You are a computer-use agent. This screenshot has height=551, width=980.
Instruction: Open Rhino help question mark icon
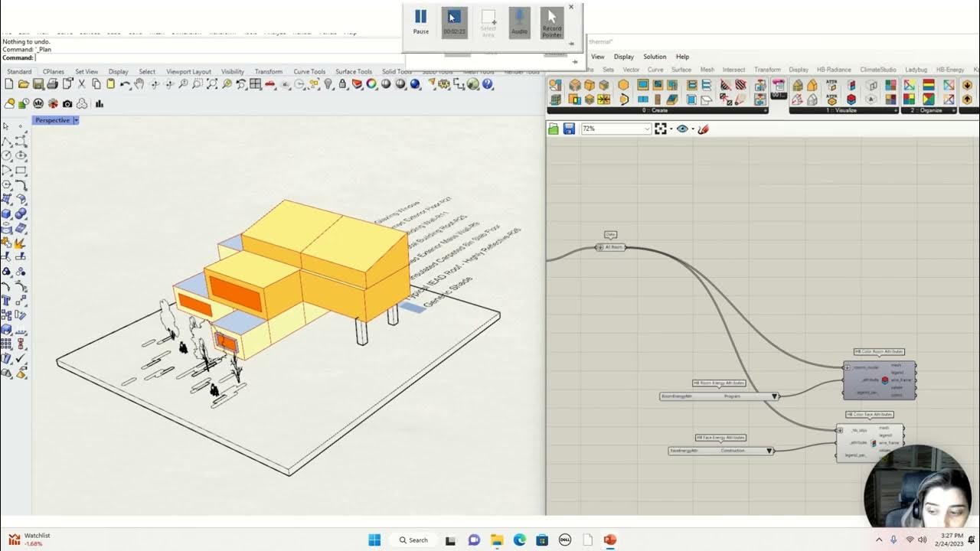(487, 83)
